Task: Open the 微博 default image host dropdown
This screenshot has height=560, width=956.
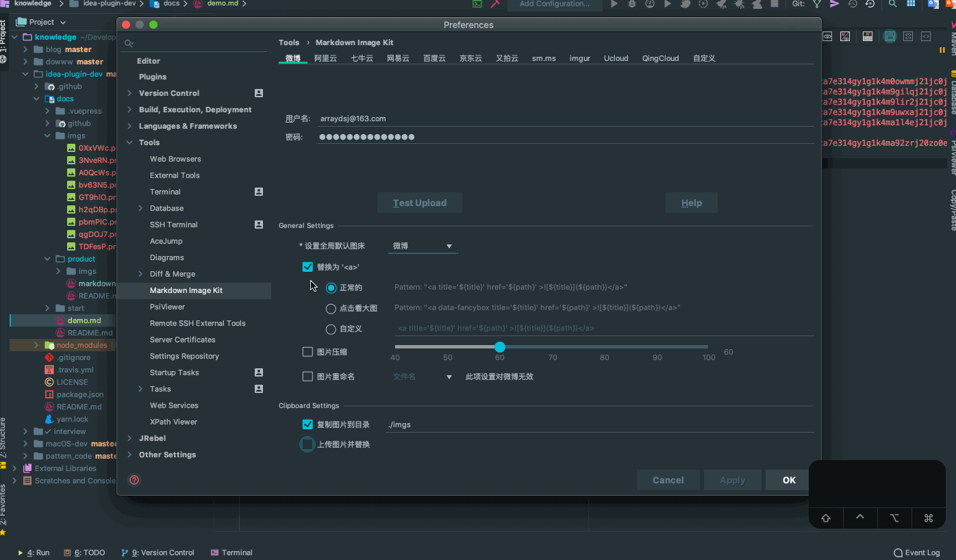Action: click(423, 246)
